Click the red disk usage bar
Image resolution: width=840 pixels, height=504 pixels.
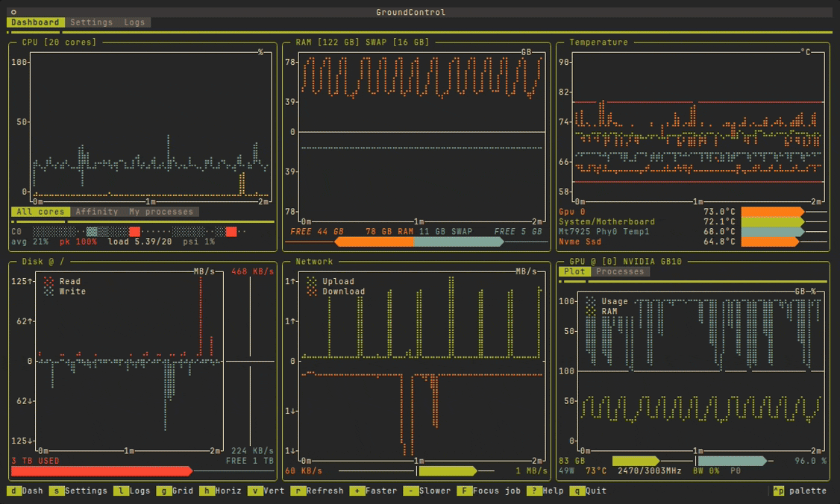click(101, 471)
